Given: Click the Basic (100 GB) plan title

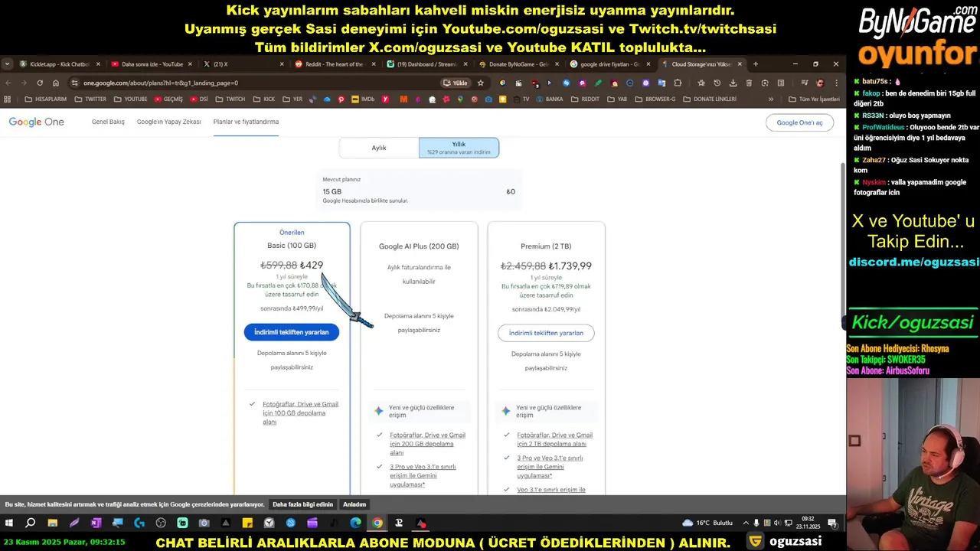Looking at the screenshot, I should pos(292,246).
